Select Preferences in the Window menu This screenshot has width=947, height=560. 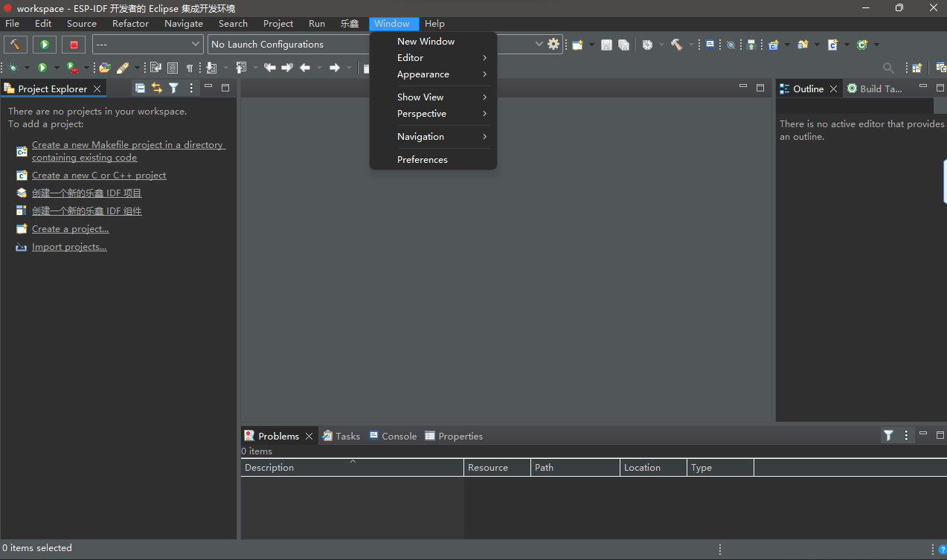pos(433,160)
